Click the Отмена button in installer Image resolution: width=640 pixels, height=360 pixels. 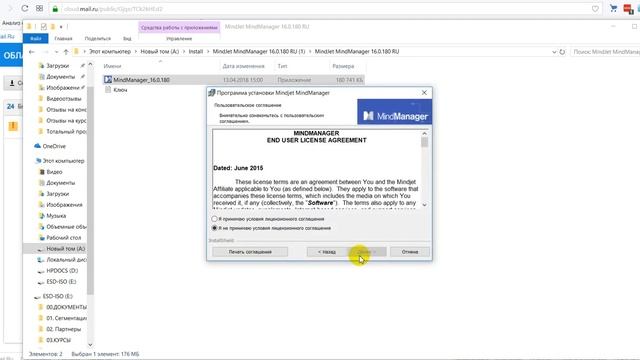pyautogui.click(x=410, y=252)
